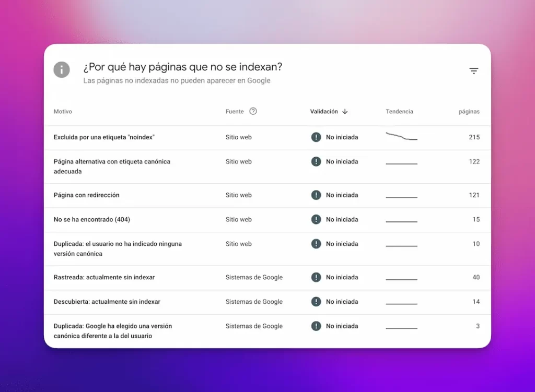Click the gray info icon beside the heading

61,70
